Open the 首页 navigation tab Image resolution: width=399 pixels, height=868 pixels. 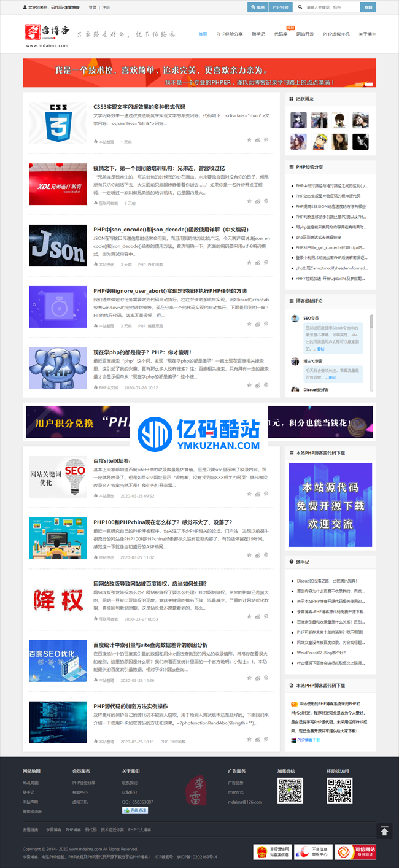(203, 34)
